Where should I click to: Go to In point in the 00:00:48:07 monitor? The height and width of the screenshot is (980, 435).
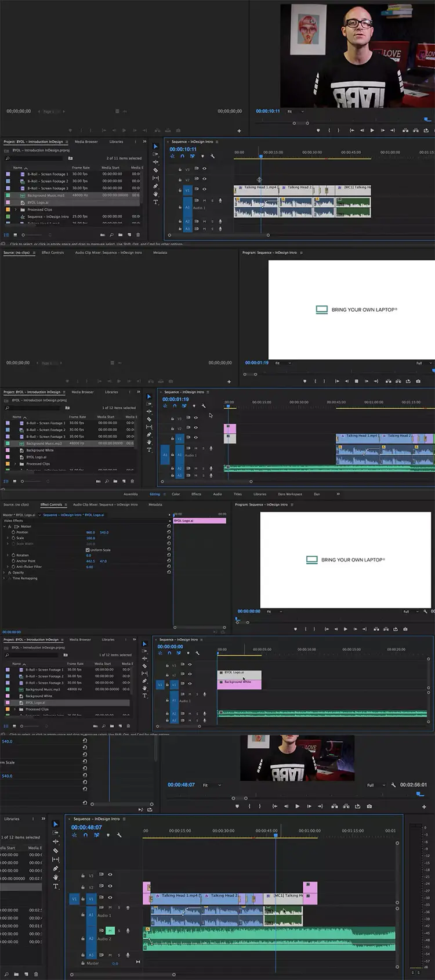274,806
